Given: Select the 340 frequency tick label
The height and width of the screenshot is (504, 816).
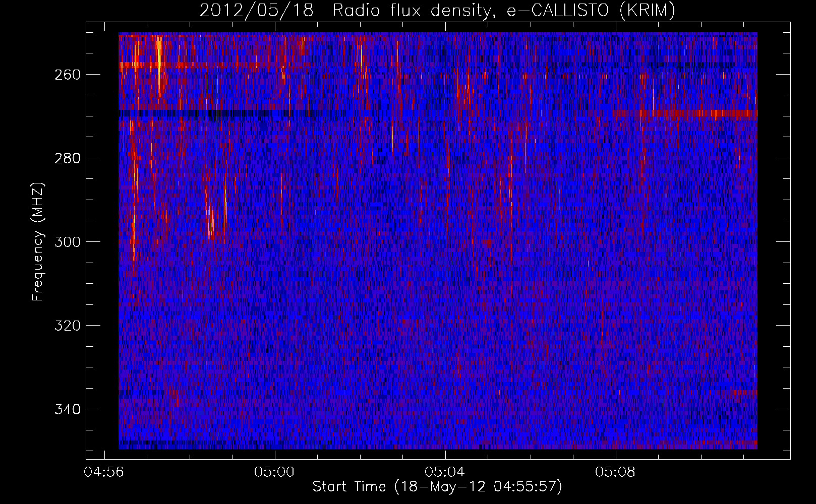Looking at the screenshot, I should click(x=67, y=409).
